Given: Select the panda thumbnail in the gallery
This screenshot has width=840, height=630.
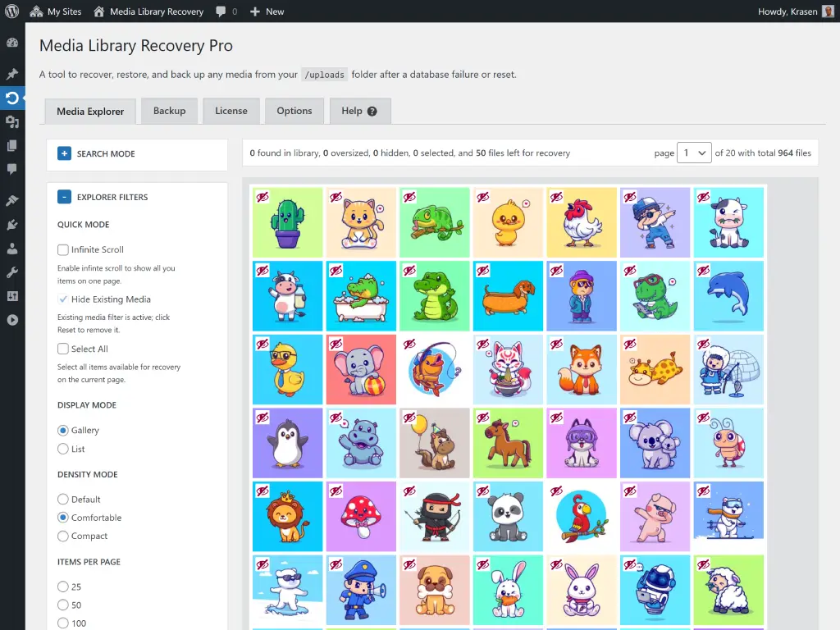Looking at the screenshot, I should tap(508, 516).
